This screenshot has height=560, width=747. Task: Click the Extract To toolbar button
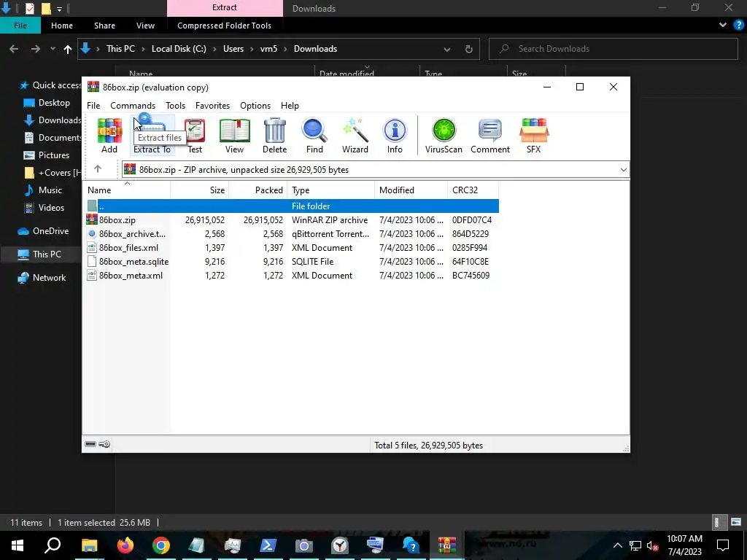click(152, 136)
